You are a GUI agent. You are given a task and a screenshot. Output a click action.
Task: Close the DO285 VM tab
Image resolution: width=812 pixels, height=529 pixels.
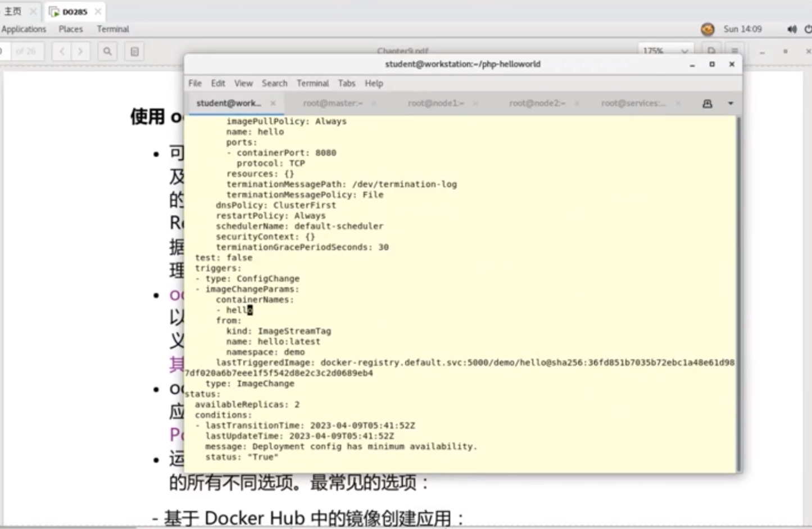(98, 11)
